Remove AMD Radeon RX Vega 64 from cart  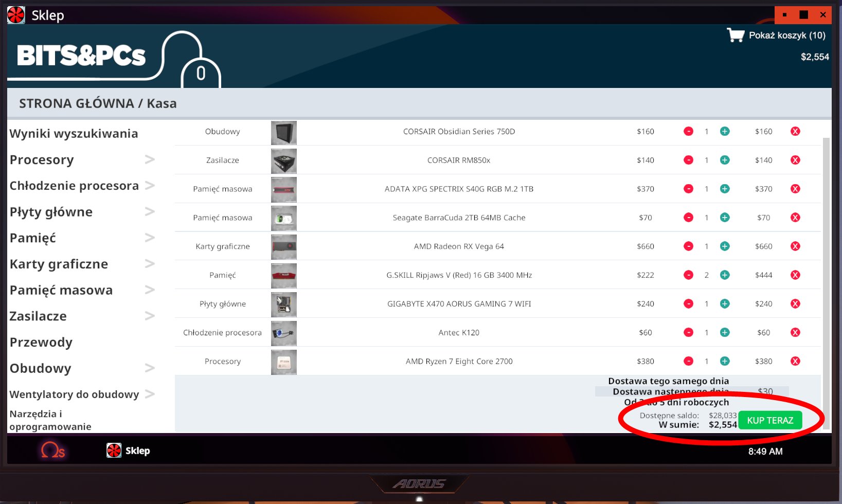click(795, 246)
